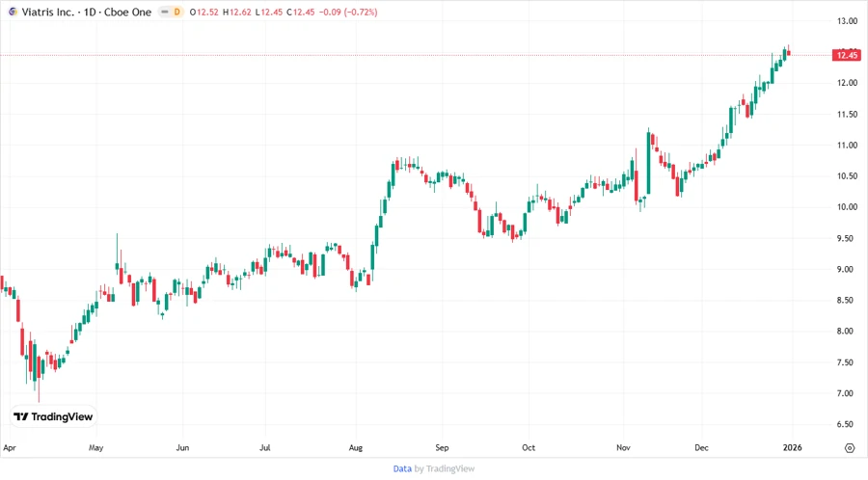Click the 13.00 price axis label
The width and height of the screenshot is (868, 480).
pos(847,21)
